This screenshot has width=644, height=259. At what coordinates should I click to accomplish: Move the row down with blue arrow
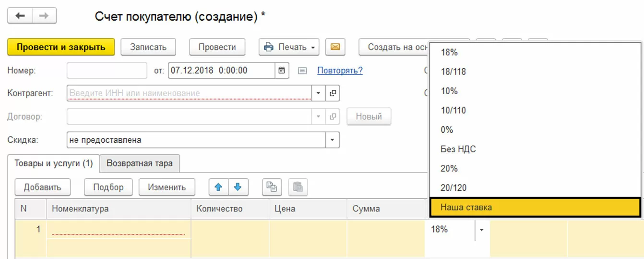click(238, 187)
